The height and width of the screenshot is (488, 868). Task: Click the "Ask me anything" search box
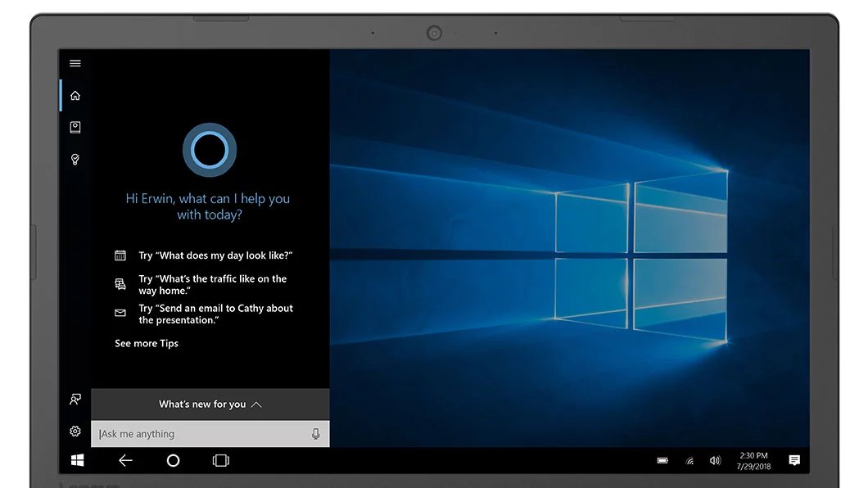(201, 434)
